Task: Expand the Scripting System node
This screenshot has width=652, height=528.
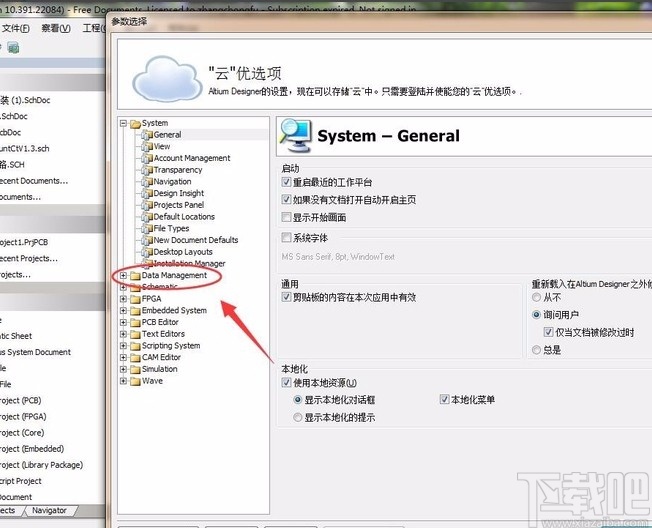Action: pos(123,346)
